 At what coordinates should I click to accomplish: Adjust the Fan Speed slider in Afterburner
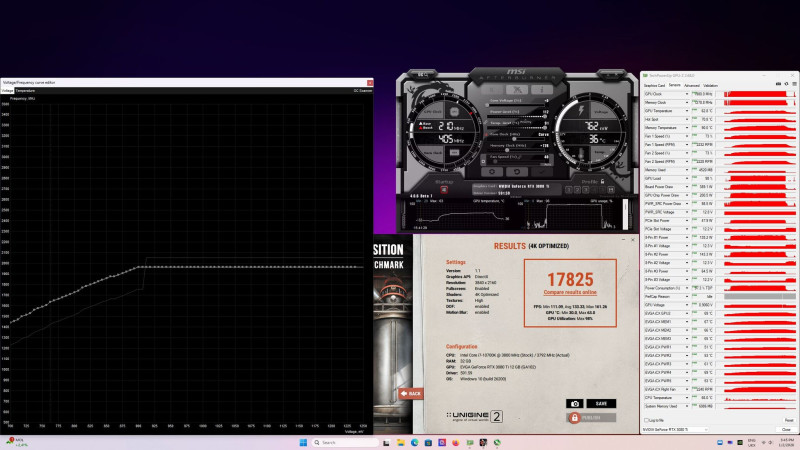[518, 161]
